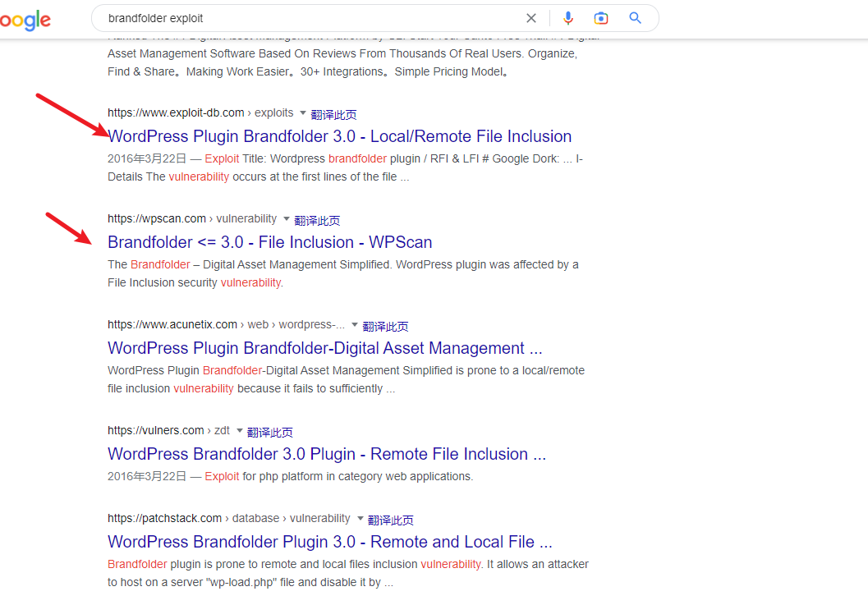Open Acunetix Brandfolder-Digital Asset Management result
Viewport: 868px width, 605px height.
pos(324,348)
